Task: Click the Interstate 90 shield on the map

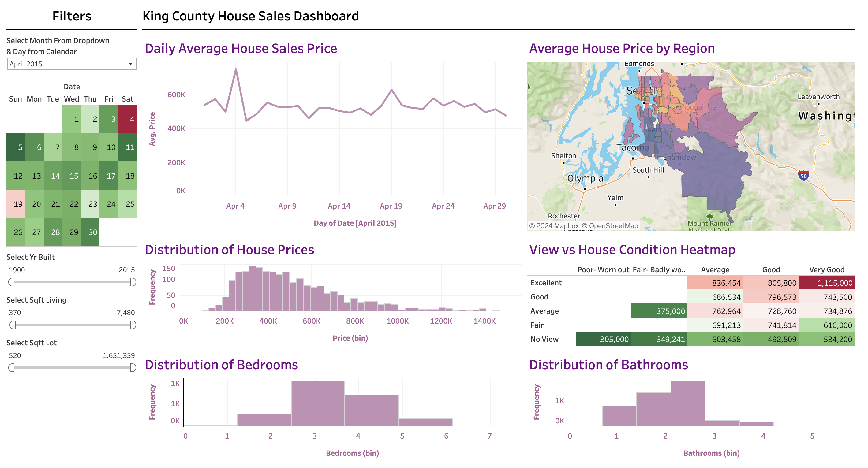Action: pyautogui.click(x=803, y=176)
